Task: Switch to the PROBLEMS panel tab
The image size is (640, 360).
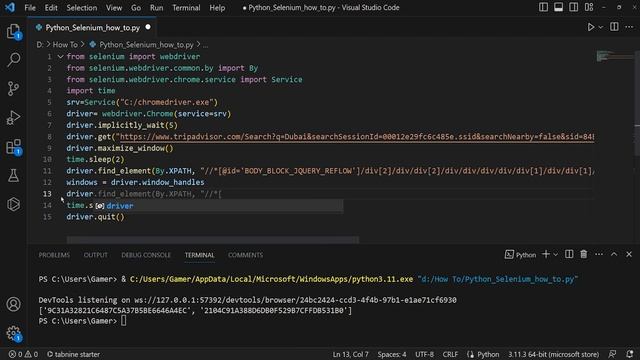Action: (54, 255)
